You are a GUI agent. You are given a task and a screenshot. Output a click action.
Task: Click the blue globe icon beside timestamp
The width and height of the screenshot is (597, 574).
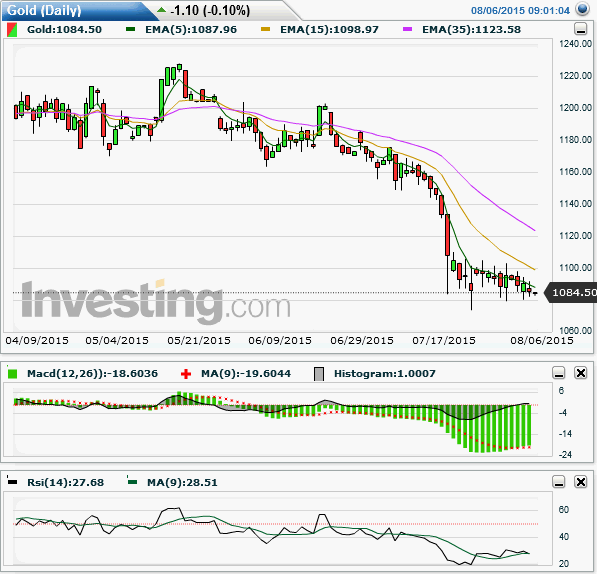(583, 9)
